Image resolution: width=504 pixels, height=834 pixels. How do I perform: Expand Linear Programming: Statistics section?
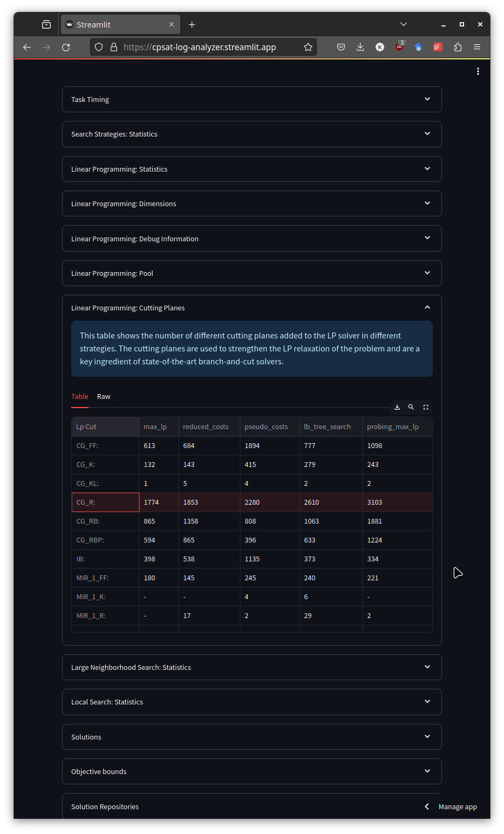pyautogui.click(x=252, y=169)
